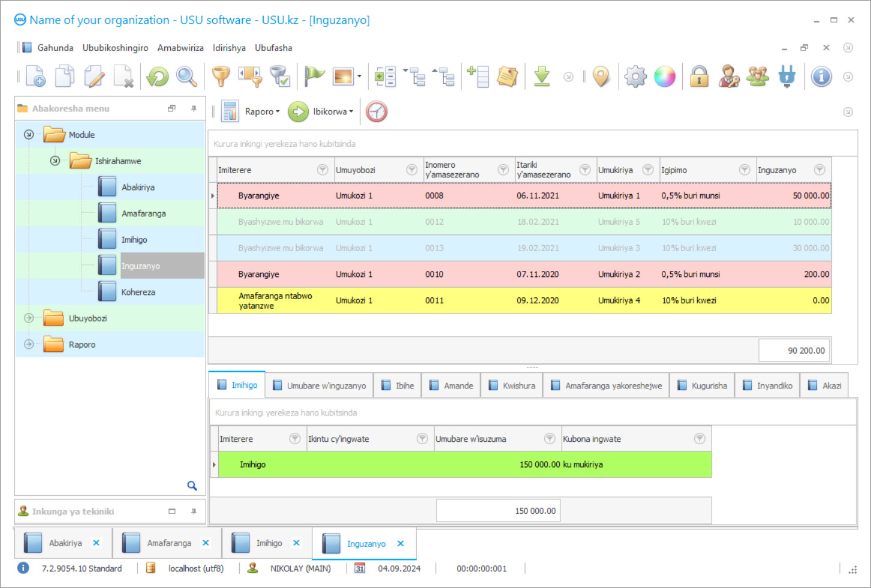The height and width of the screenshot is (588, 871).
Task: Click the padlock lock icon
Action: [699, 77]
